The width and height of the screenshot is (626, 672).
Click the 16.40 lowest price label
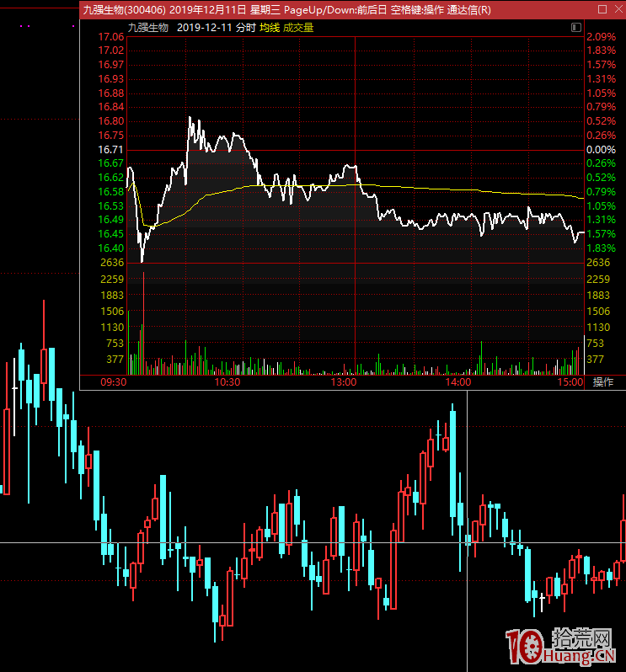(x=111, y=248)
